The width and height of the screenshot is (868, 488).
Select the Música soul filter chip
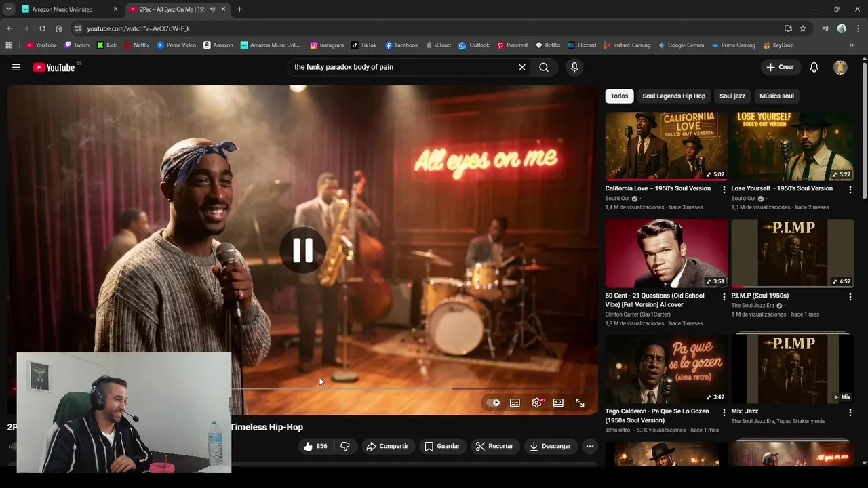tap(776, 96)
